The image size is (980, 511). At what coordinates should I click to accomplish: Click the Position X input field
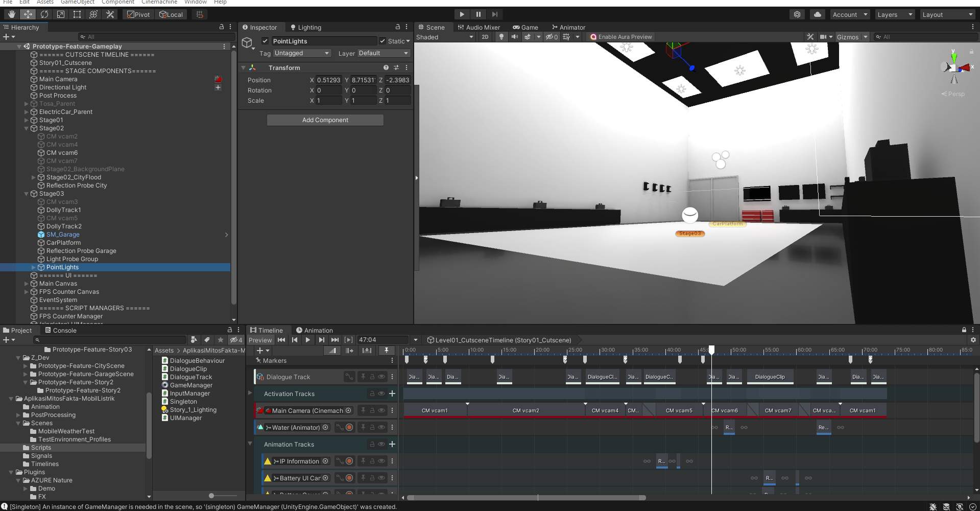coord(328,80)
